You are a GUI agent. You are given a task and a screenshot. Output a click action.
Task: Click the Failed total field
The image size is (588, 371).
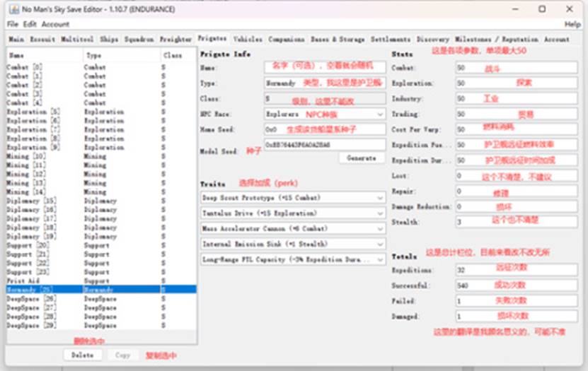click(x=517, y=301)
